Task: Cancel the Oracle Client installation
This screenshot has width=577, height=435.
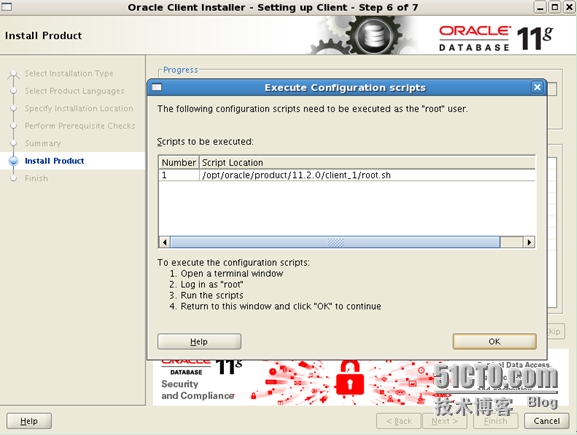Action: pos(546,421)
